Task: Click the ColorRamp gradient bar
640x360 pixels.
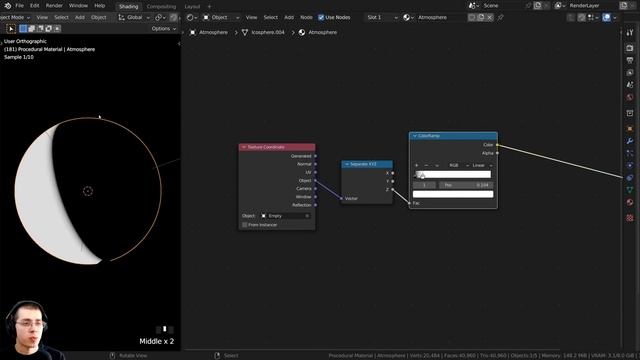Action: click(453, 175)
